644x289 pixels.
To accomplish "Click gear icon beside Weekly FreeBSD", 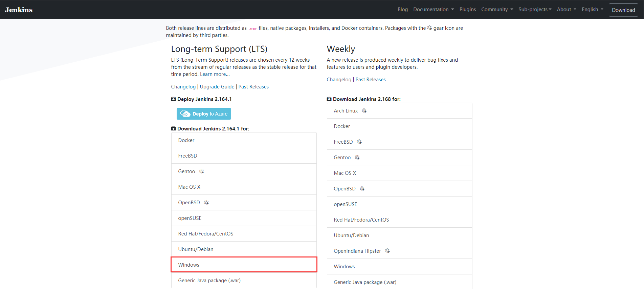I will [x=359, y=142].
